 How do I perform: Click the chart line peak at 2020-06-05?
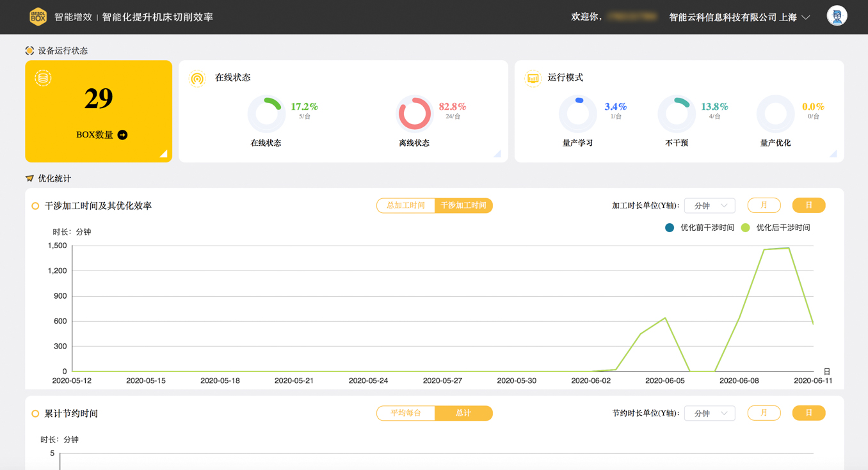point(665,318)
